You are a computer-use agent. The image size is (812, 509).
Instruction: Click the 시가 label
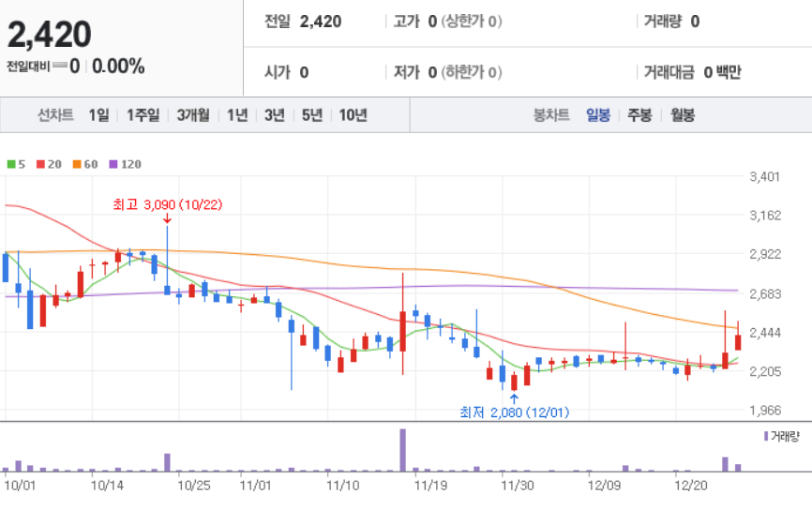[278, 72]
